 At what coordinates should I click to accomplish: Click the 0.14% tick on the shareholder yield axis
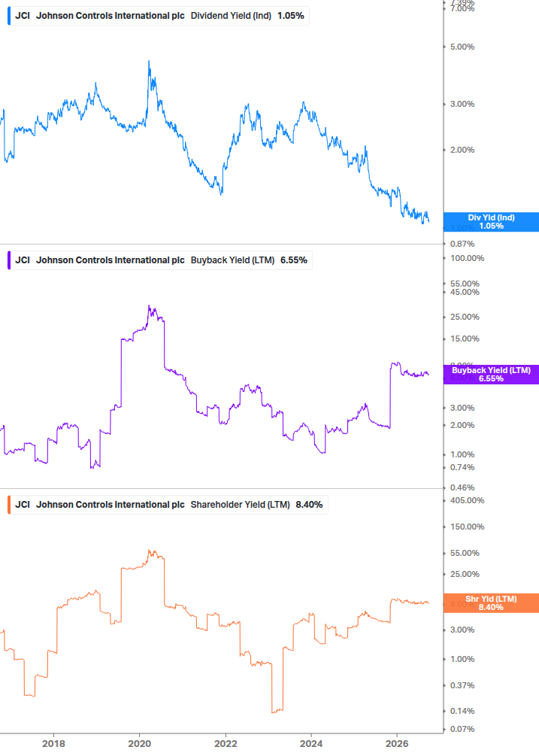(x=462, y=711)
